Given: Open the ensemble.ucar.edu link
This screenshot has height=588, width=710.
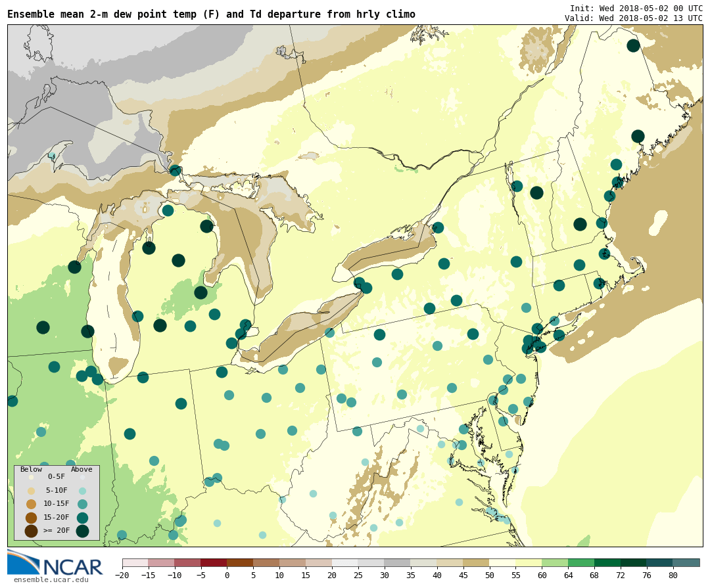Looking at the screenshot, I should pyautogui.click(x=51, y=579).
